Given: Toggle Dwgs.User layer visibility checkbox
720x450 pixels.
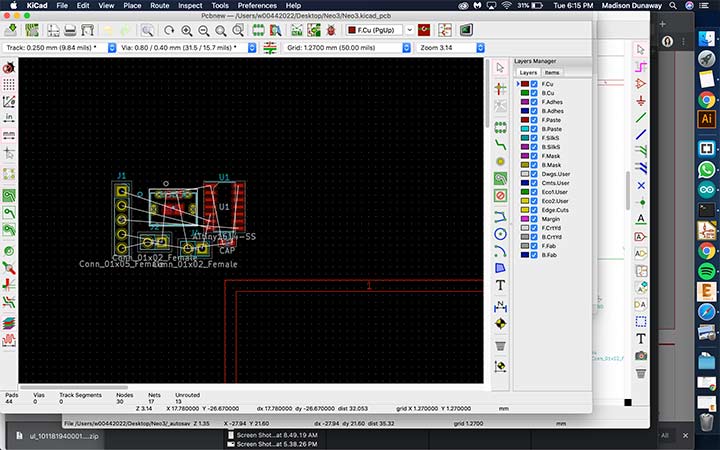Looking at the screenshot, I should 534,174.
